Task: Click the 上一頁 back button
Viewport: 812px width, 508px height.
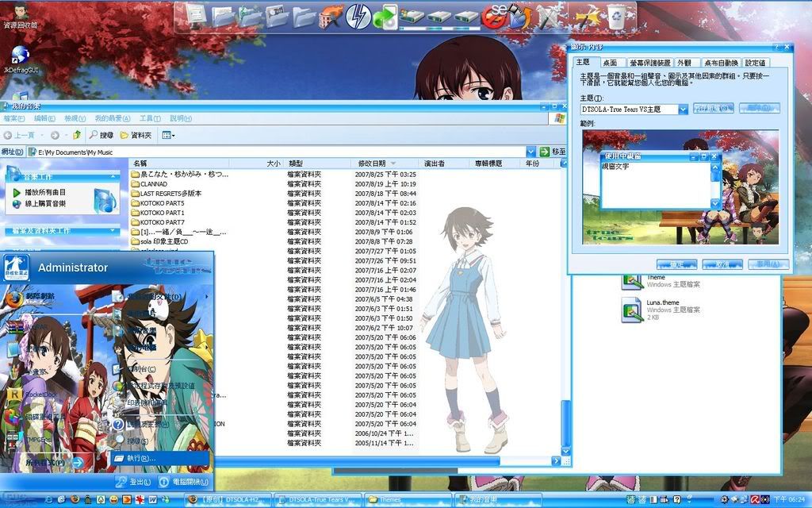Action: point(19,135)
